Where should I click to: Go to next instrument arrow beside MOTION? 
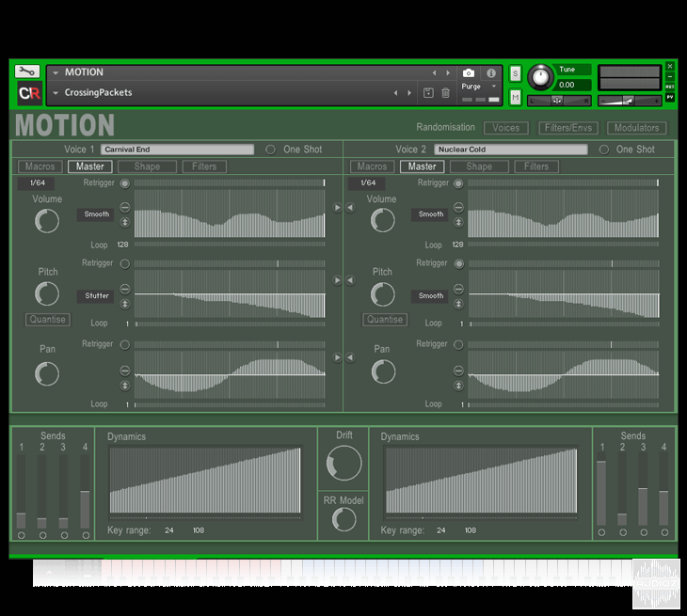click(448, 72)
